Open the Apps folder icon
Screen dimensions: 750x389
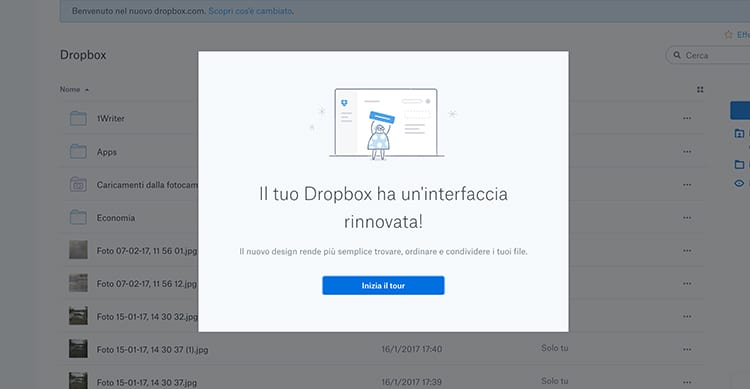tap(78, 152)
